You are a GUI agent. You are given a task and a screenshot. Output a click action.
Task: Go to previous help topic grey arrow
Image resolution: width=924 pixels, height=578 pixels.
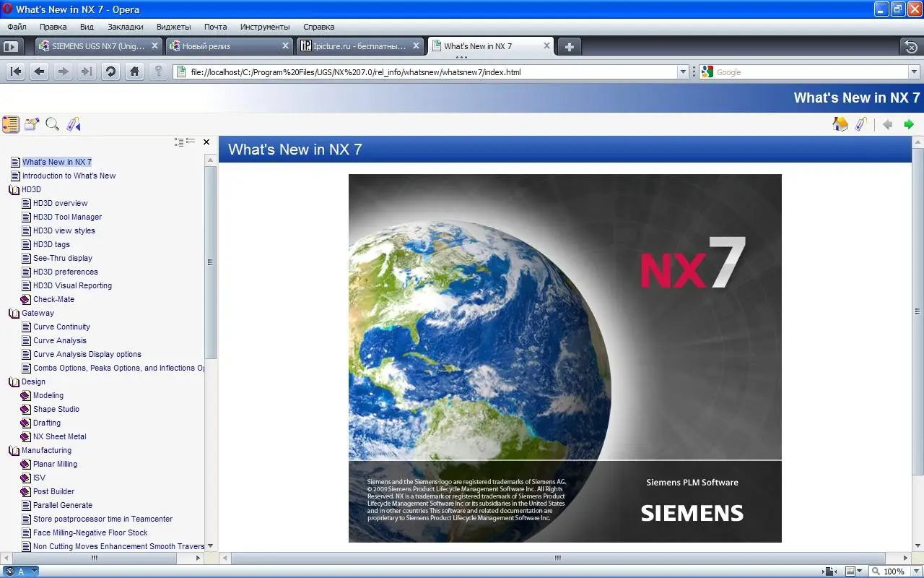pyautogui.click(x=887, y=124)
